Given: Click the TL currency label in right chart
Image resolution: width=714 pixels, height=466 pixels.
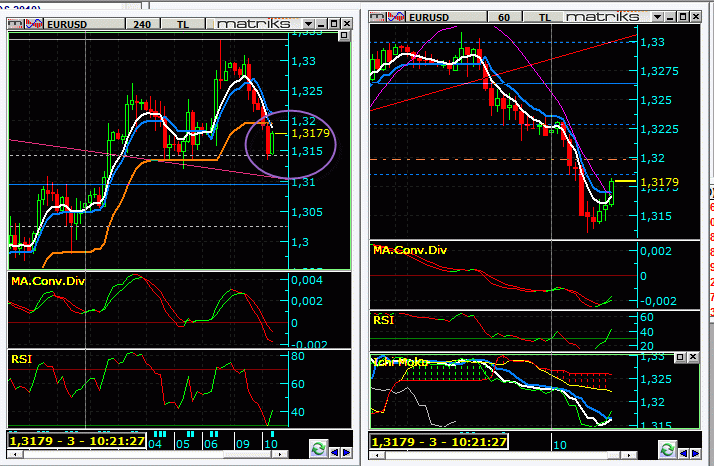Looking at the screenshot, I should tap(545, 17).
